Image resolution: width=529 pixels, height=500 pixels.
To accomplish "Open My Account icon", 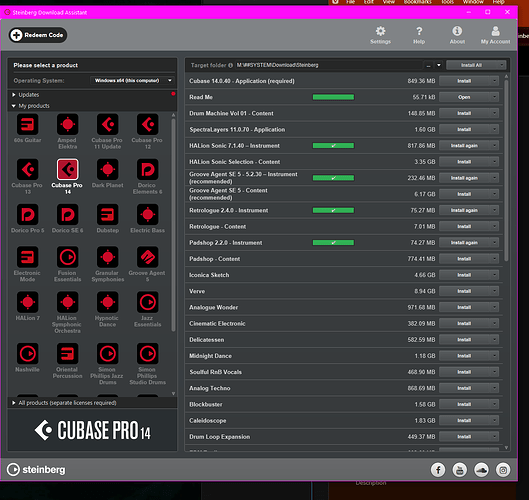I will [495, 31].
